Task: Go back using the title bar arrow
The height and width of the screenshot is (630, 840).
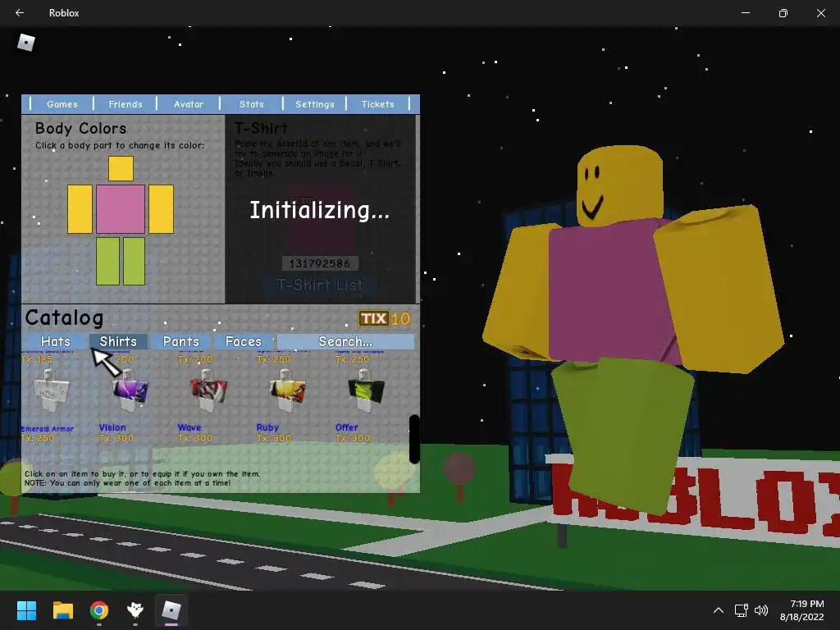Action: 20,13
